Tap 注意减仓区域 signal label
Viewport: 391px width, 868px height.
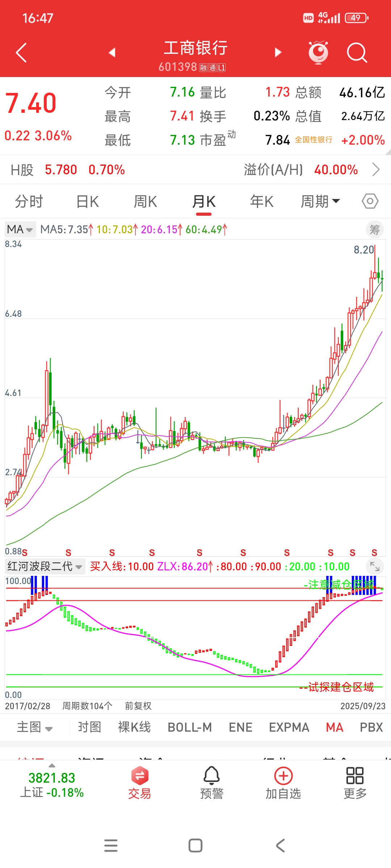341,584
